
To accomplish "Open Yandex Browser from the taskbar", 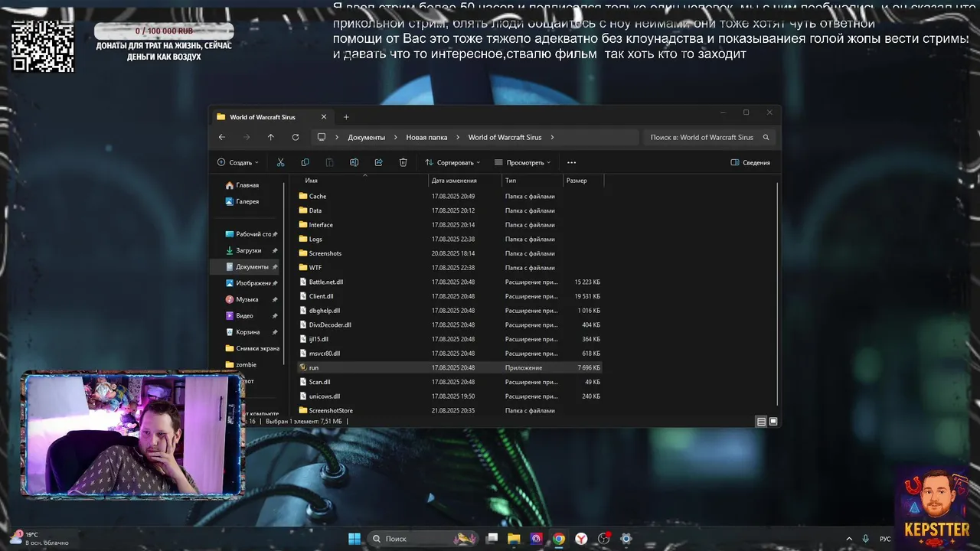I will click(x=581, y=539).
